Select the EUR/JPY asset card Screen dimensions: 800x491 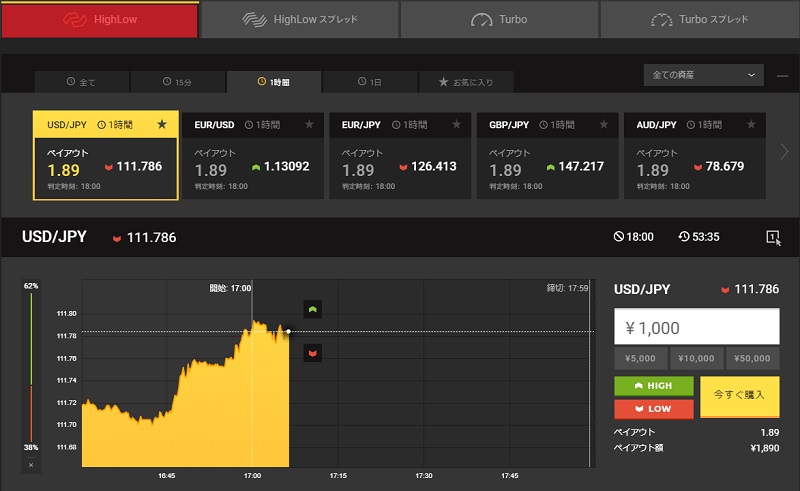pyautogui.click(x=400, y=155)
